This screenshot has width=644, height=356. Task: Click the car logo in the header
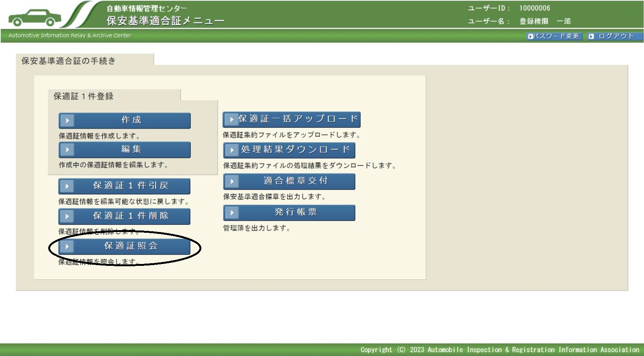(x=35, y=17)
